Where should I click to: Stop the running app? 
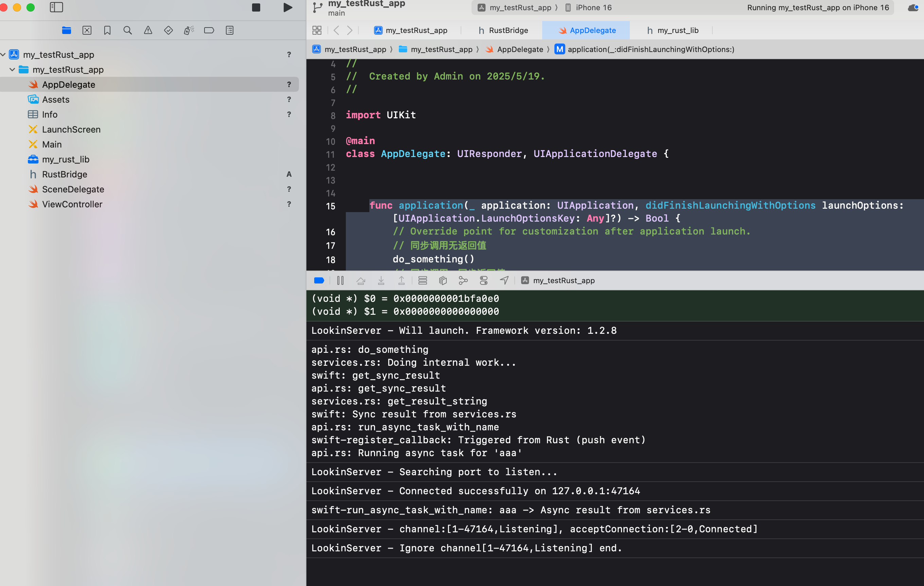click(256, 7)
